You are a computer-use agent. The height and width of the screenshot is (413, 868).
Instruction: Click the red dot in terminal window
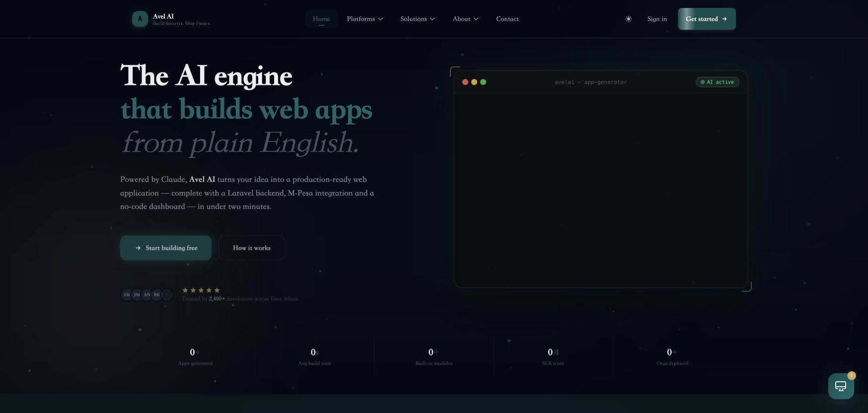pyautogui.click(x=465, y=82)
